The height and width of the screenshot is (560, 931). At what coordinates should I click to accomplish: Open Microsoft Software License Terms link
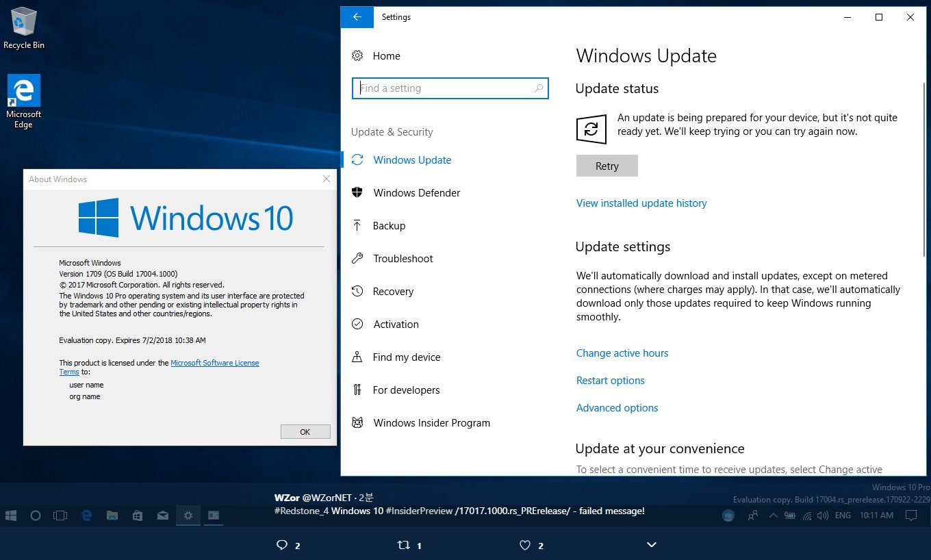click(214, 363)
